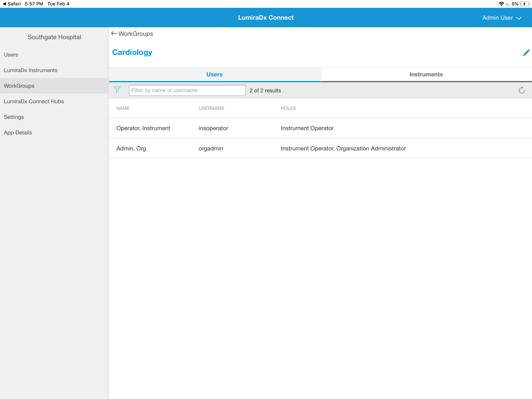Switch to the Instruments tab

pos(426,75)
